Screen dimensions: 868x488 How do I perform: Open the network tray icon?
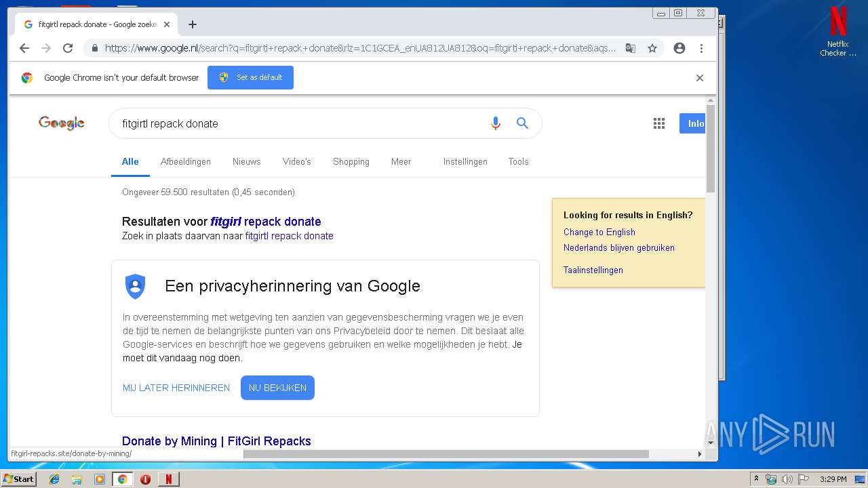click(771, 479)
